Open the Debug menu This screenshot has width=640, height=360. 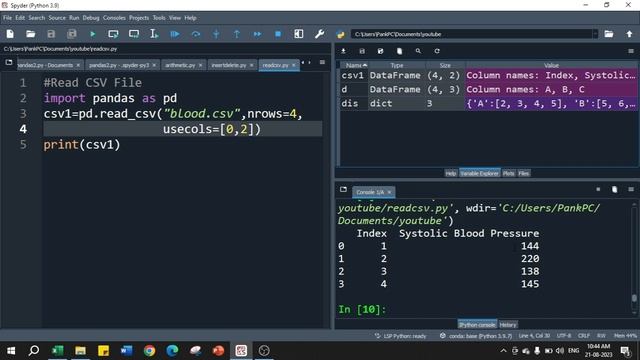click(x=91, y=18)
